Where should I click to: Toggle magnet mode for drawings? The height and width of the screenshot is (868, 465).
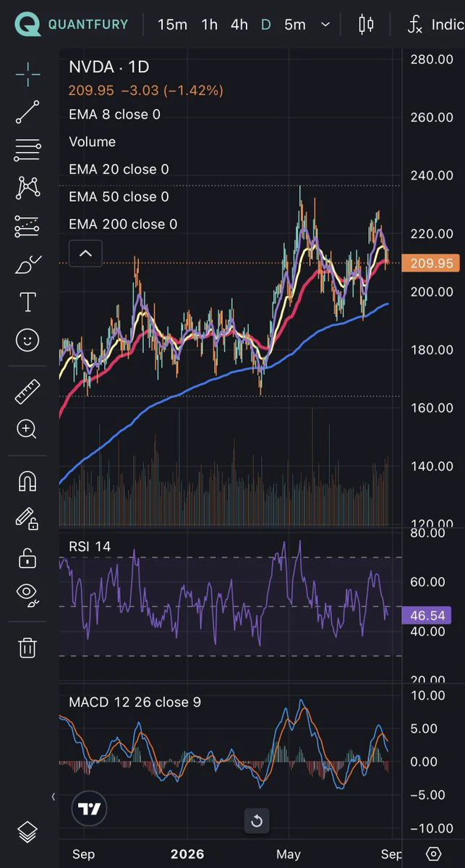point(27,481)
